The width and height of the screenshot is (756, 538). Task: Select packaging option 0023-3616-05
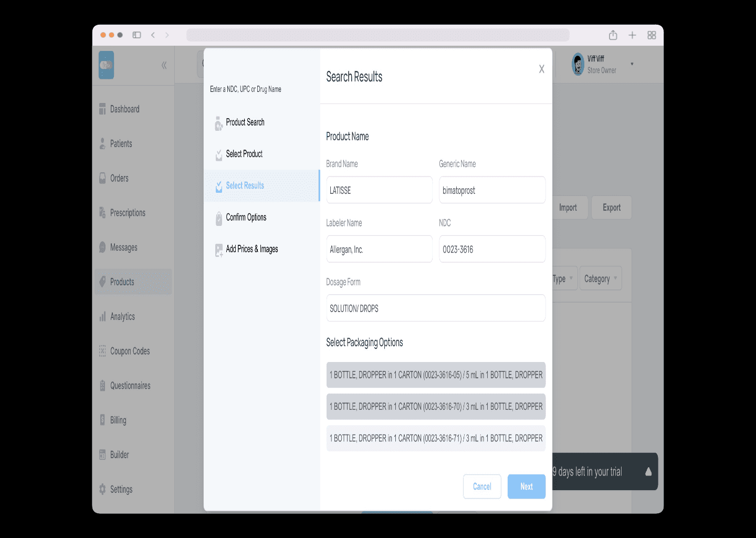coord(436,375)
